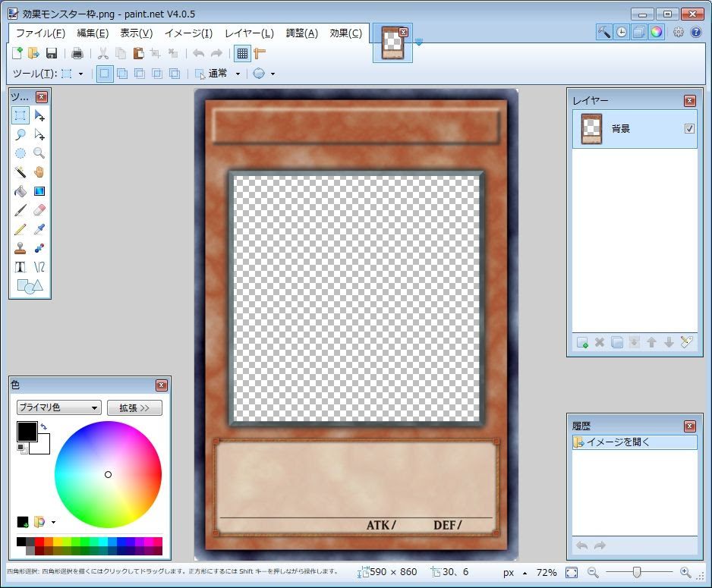Select the Line/Curve tool

39,267
